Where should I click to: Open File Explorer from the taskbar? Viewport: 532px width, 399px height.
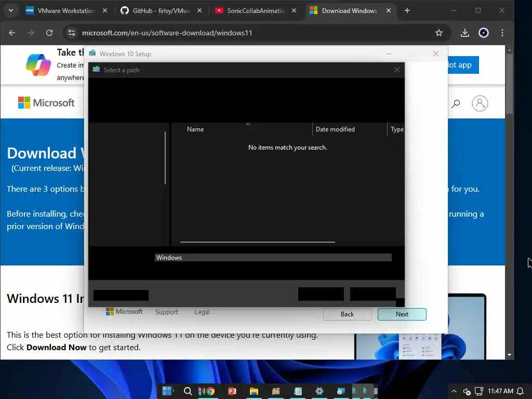coord(254,391)
